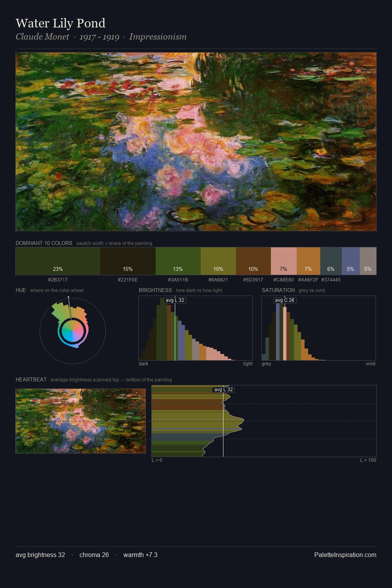Pick the 13% green swatch #3A511B

178,261
